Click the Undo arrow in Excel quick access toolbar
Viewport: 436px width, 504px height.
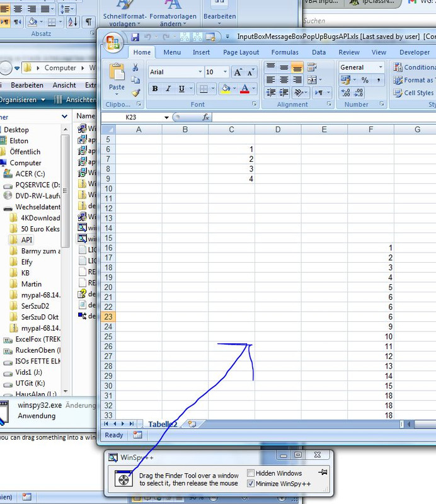tap(147, 37)
